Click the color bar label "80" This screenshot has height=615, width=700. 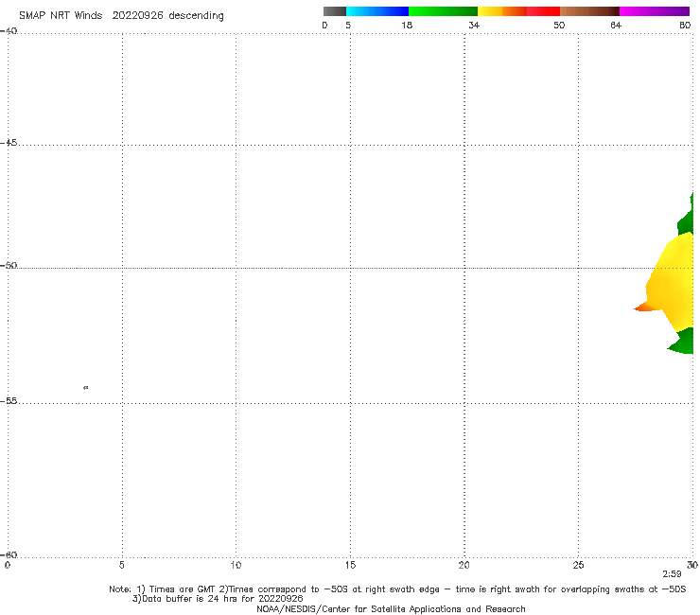(685, 26)
